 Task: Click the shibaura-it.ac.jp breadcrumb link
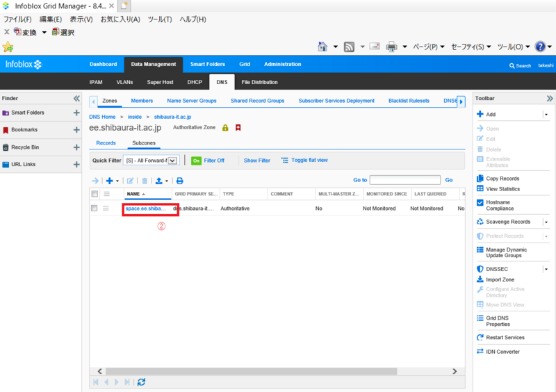click(x=172, y=117)
